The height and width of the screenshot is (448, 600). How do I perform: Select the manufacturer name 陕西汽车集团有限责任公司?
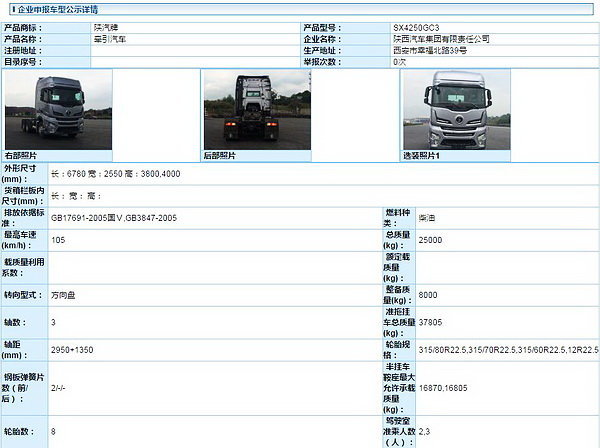pos(441,38)
